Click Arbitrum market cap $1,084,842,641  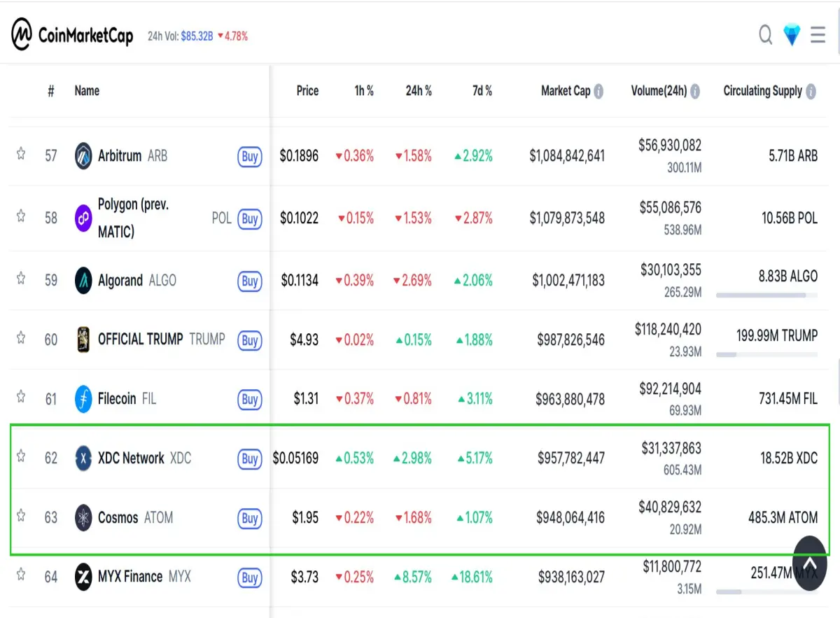point(567,156)
